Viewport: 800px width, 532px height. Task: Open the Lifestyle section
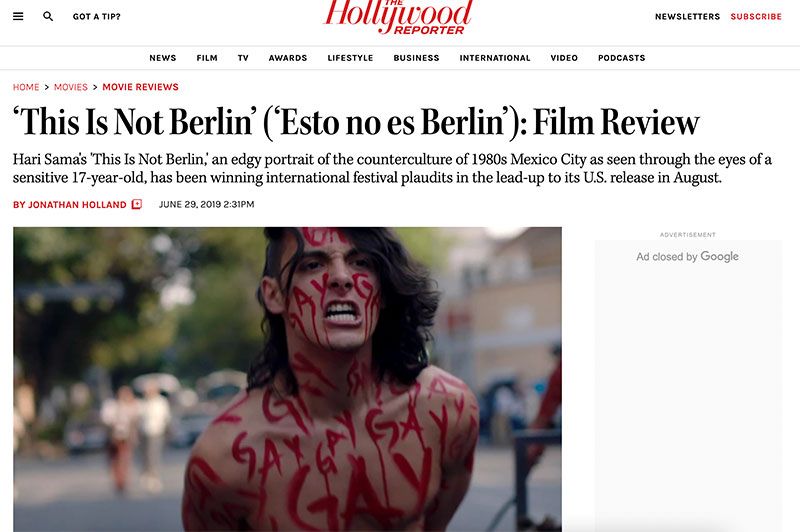coord(351,58)
